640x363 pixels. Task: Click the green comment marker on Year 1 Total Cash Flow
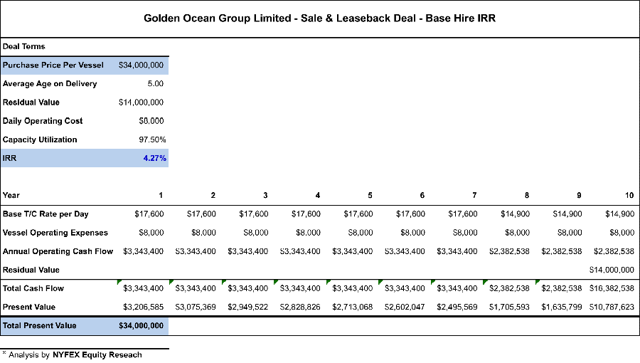pos(119,282)
